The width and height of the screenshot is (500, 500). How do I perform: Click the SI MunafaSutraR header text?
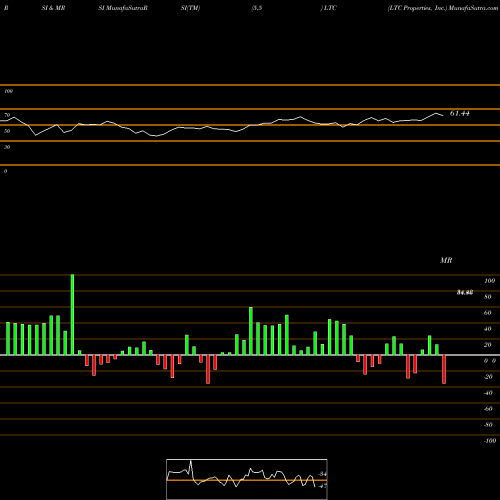123,8
